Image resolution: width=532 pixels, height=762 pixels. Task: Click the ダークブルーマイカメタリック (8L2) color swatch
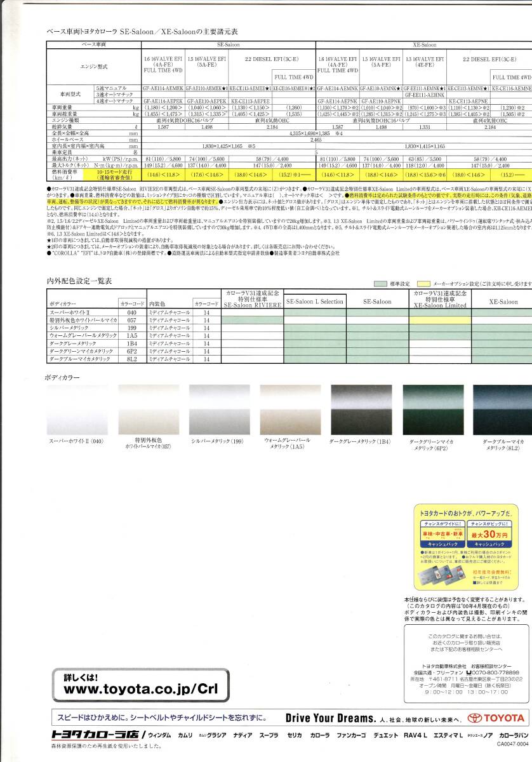pyautogui.click(x=502, y=410)
